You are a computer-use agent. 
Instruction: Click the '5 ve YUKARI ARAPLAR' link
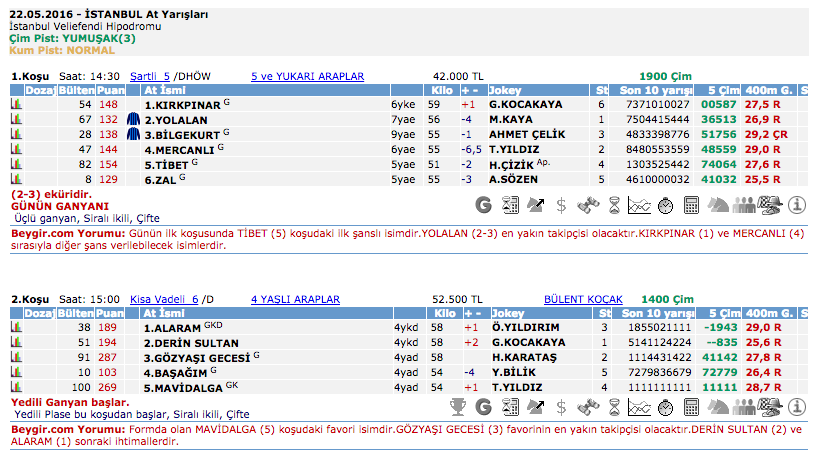307,76
